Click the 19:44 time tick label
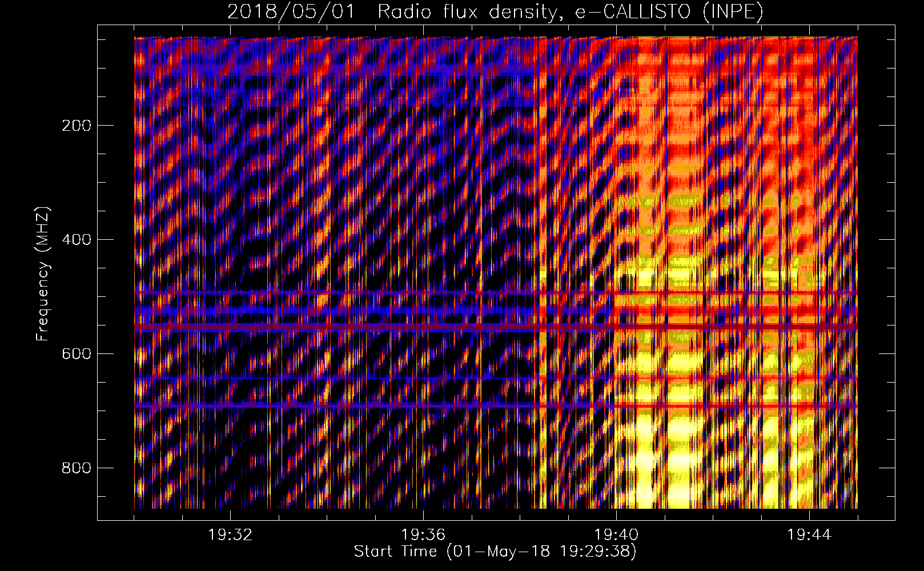Viewport: 924px width, 571px height. click(809, 535)
